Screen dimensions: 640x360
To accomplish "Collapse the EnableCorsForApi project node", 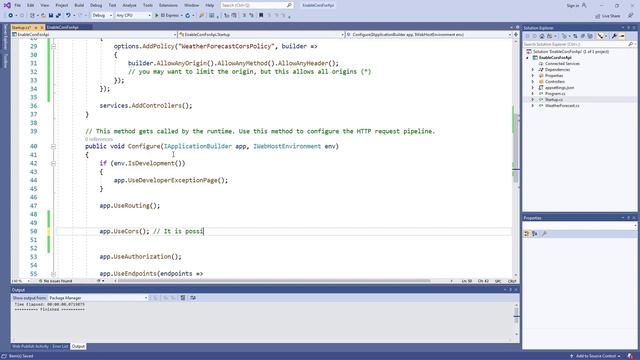I will pos(527,58).
